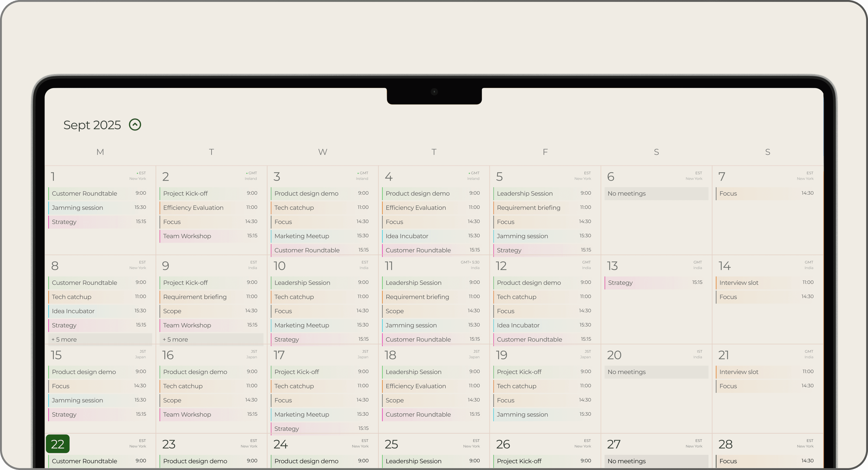This screenshot has width=868, height=470.
Task: Click Requirement briefing on September 5
Action: pyautogui.click(x=528, y=207)
